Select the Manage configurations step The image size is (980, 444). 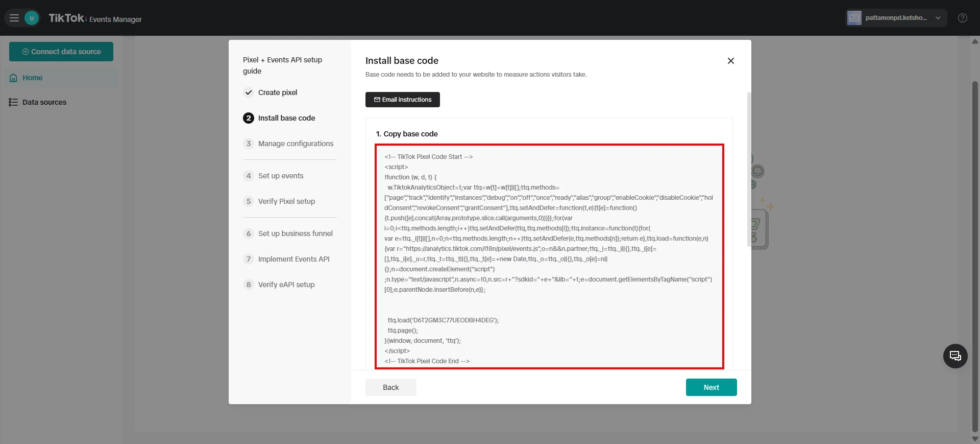tap(295, 144)
